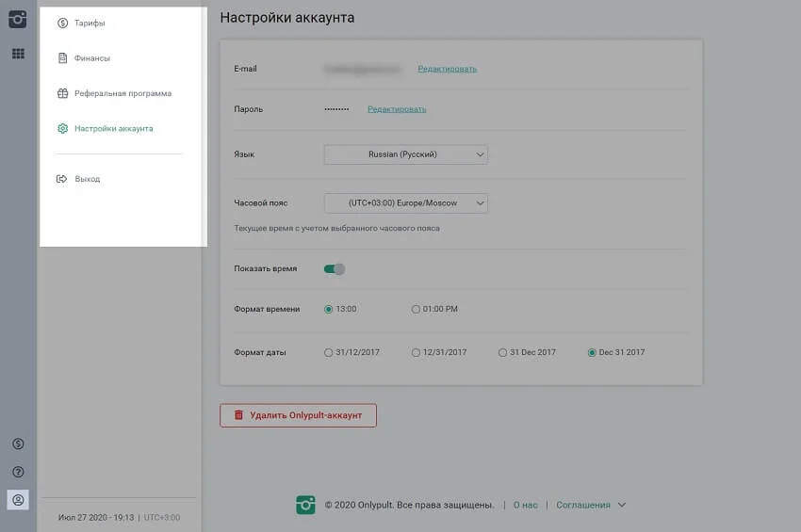
Task: Click the gift icon next to Реферальная программа
Action: (62, 93)
